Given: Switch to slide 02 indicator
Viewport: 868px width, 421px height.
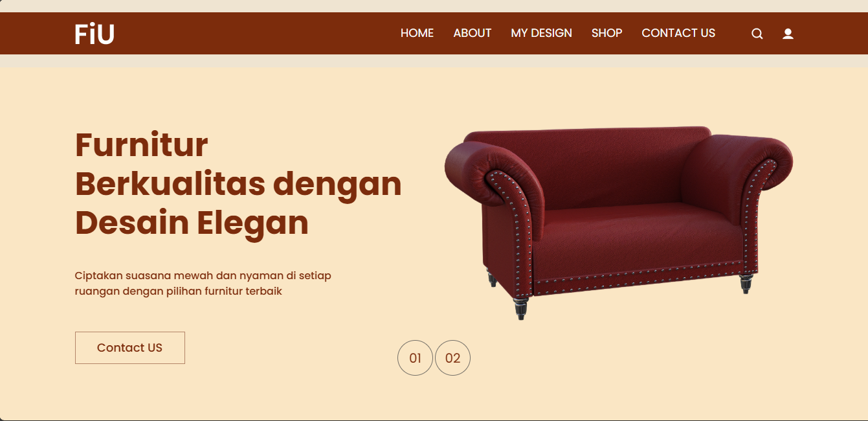Looking at the screenshot, I should click(x=452, y=358).
